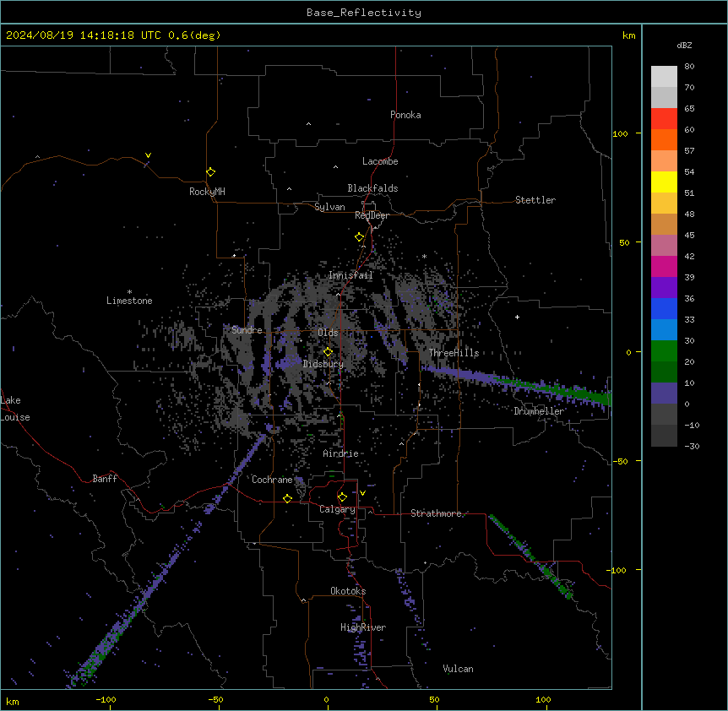Image resolution: width=728 pixels, height=711 pixels.
Task: Select the Limestone map label
Action: click(x=129, y=301)
